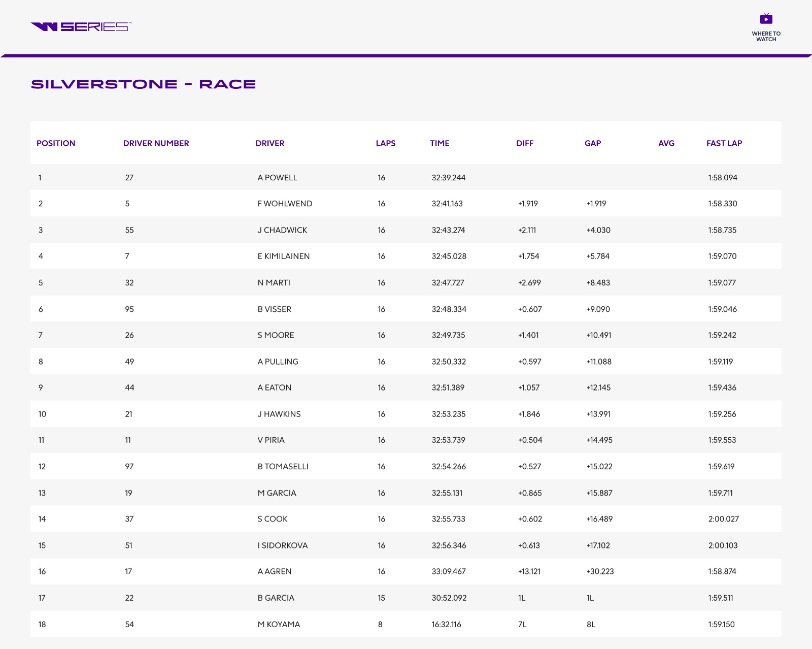Click driver number 55 in Chadwick row
812x649 pixels.
click(129, 230)
